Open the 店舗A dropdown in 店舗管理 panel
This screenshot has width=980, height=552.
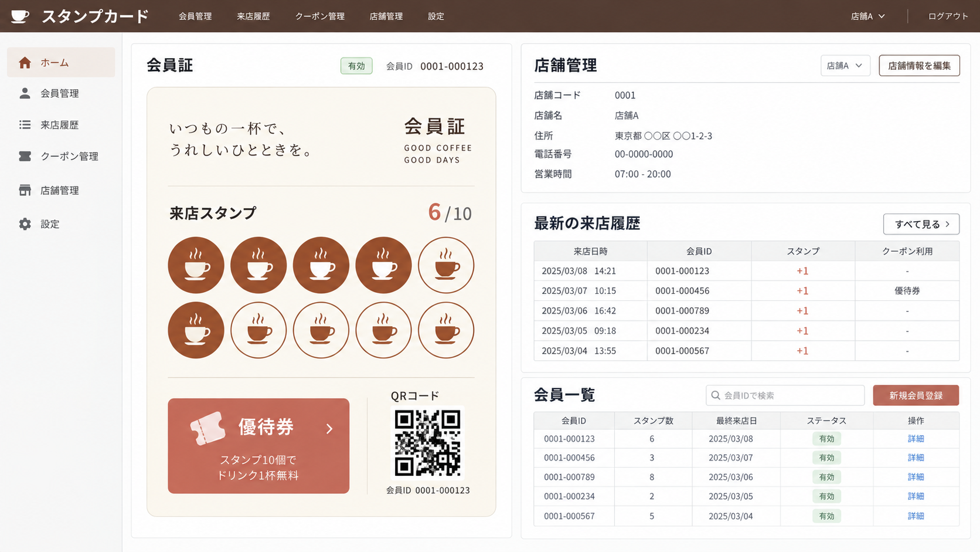click(845, 66)
